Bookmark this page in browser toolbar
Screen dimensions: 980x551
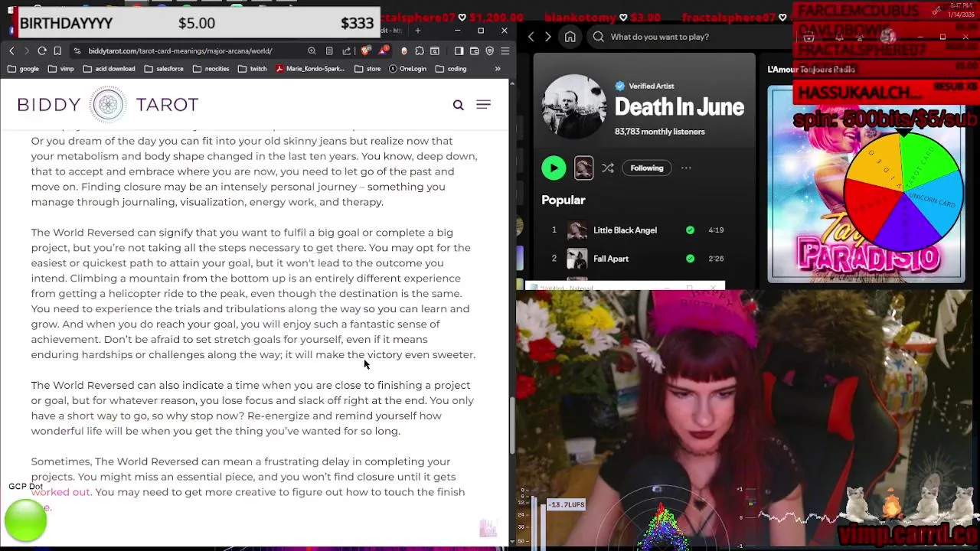[57, 51]
